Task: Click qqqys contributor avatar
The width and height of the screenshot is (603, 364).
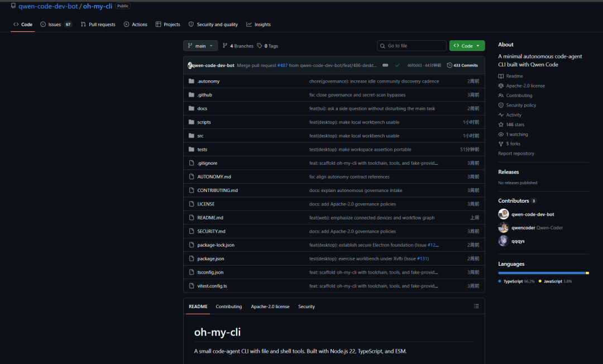Action: coord(504,241)
